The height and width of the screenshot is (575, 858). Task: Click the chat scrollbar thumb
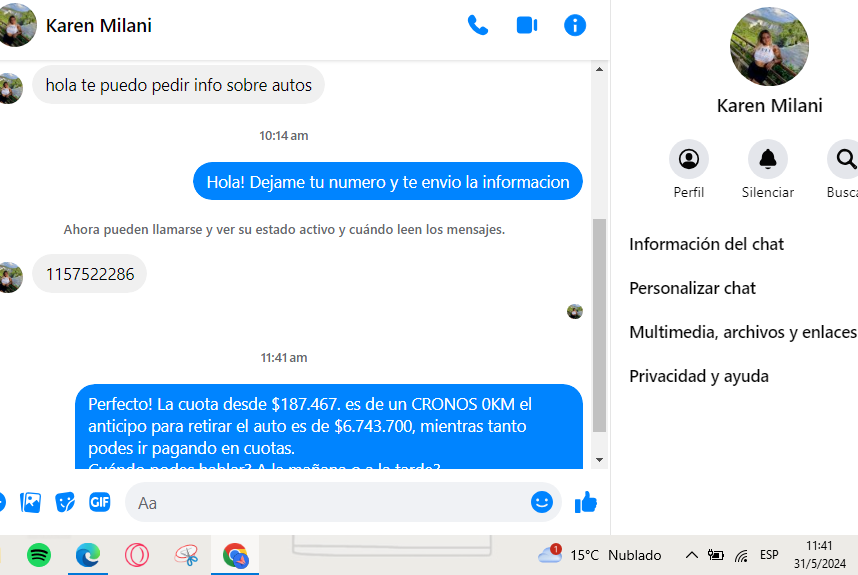pyautogui.click(x=599, y=325)
